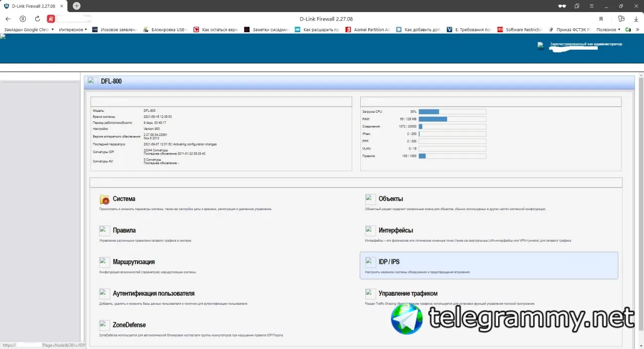This screenshot has height=349, width=644.
Task: Open the IDP / IPS section
Action: 389,262
